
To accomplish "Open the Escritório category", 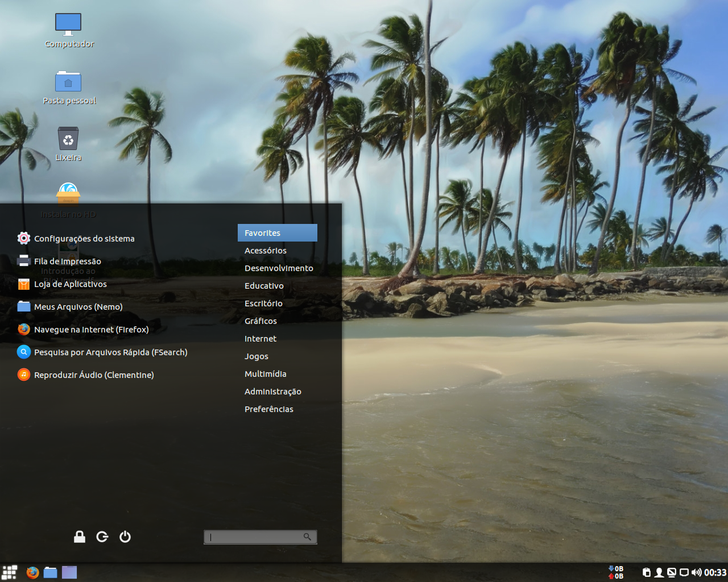I will 278,303.
